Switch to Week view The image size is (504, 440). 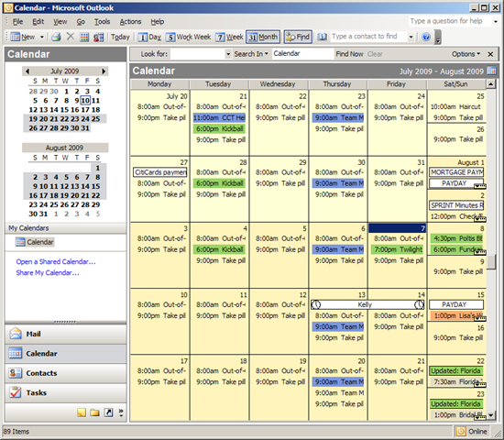point(229,37)
